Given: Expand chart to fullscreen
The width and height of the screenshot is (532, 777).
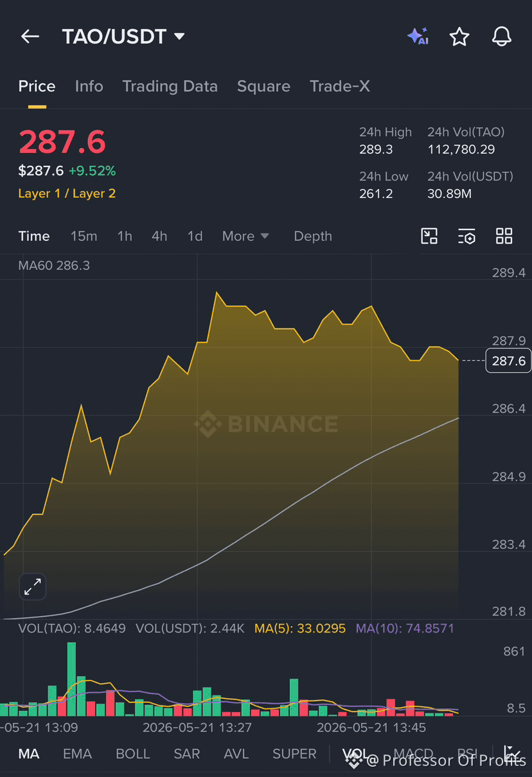Looking at the screenshot, I should [32, 586].
